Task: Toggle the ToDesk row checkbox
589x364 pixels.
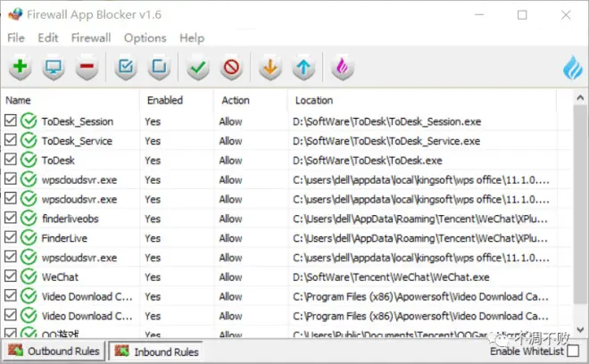Action: coord(11,160)
